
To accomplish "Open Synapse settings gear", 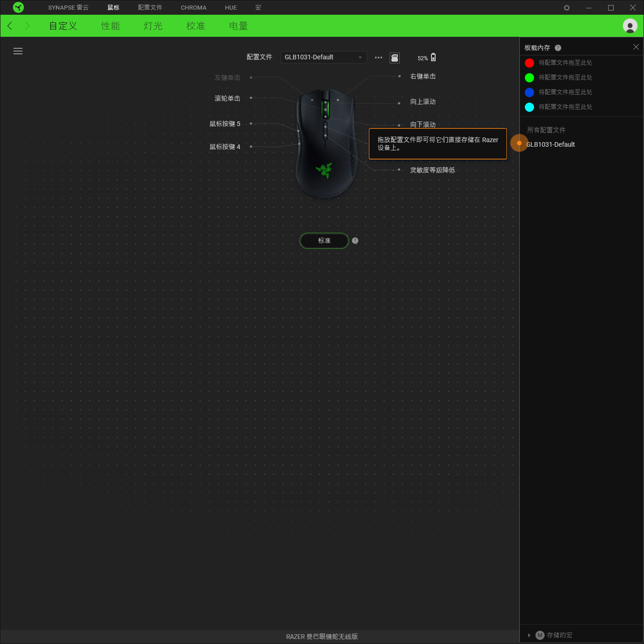I will click(x=567, y=8).
